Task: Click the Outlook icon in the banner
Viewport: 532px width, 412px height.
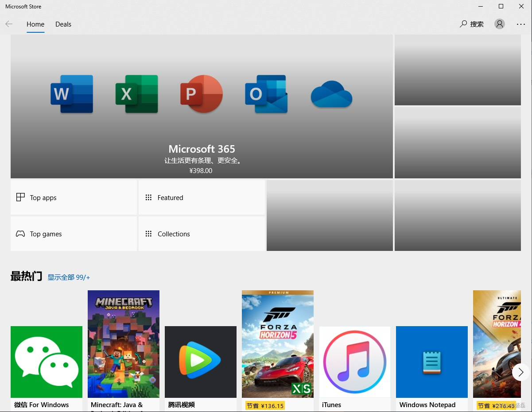Action: (x=266, y=94)
